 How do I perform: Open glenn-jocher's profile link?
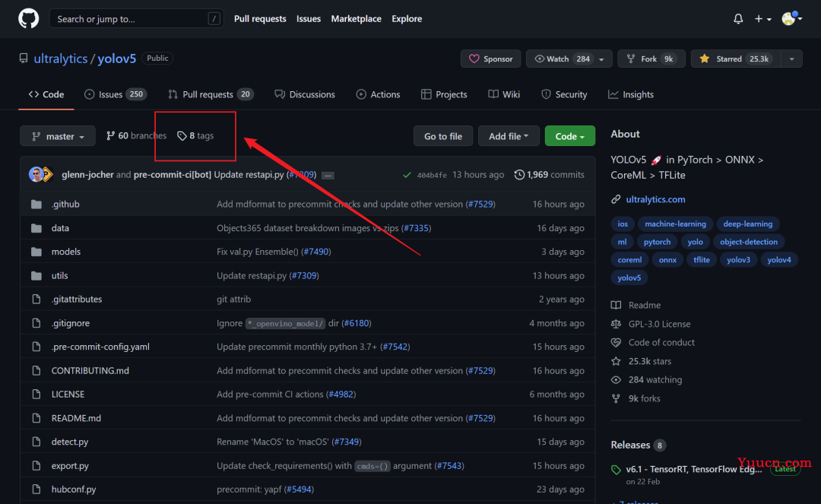tap(87, 175)
